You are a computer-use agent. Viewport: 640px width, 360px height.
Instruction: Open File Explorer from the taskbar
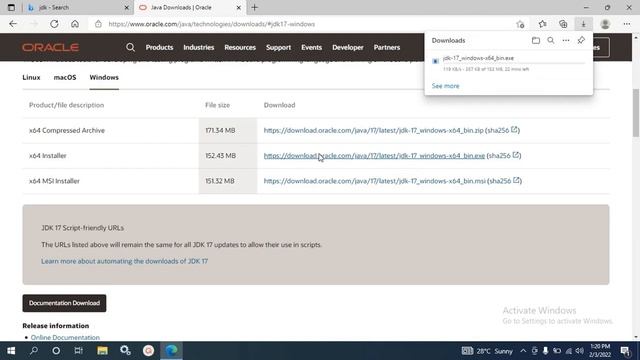(x=102, y=351)
